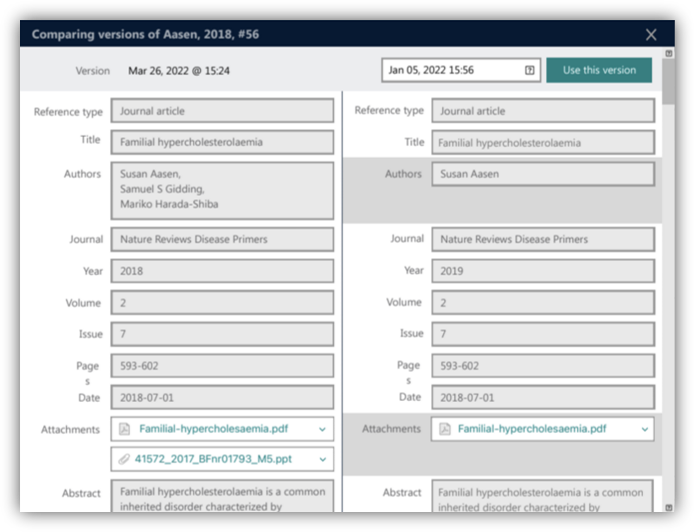Click the scroll down arrow icon

669,507
